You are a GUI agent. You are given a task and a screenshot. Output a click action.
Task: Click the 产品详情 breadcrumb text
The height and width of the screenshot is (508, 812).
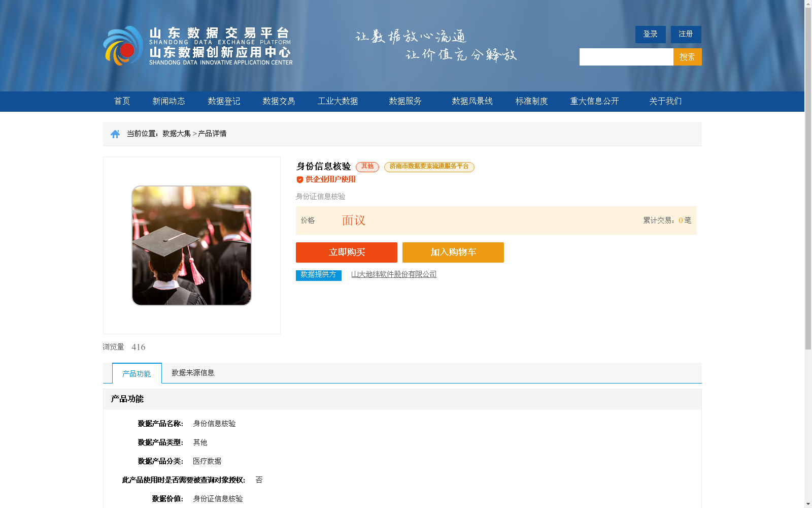coord(212,134)
